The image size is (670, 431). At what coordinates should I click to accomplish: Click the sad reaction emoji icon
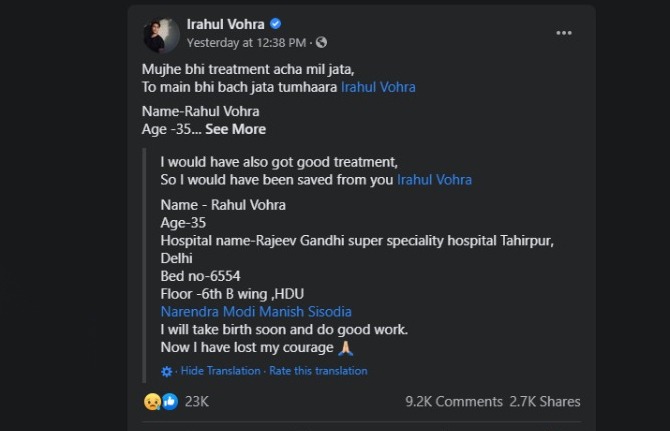point(152,402)
